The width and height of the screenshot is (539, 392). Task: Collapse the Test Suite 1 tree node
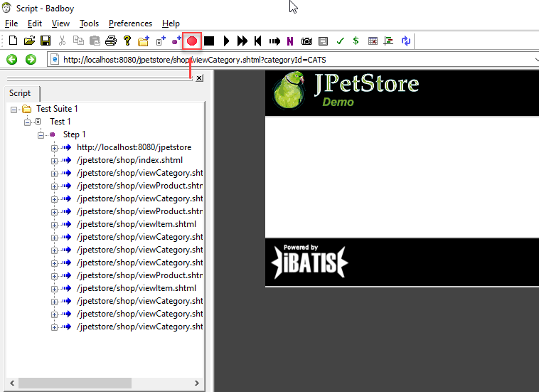tap(15, 110)
